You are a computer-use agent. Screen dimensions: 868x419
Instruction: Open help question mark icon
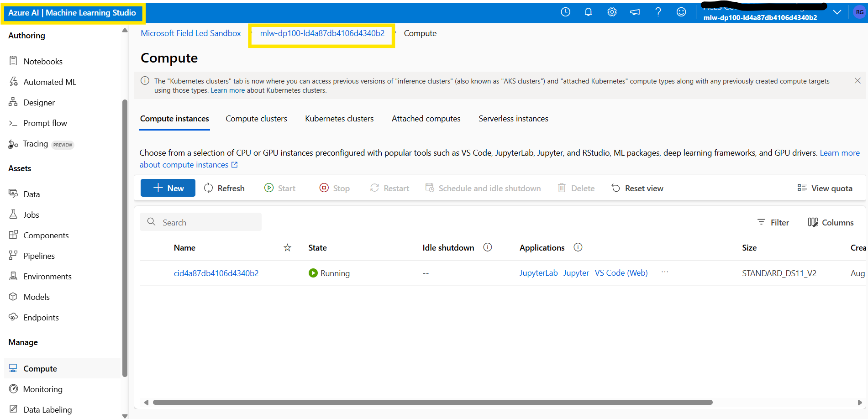click(658, 12)
